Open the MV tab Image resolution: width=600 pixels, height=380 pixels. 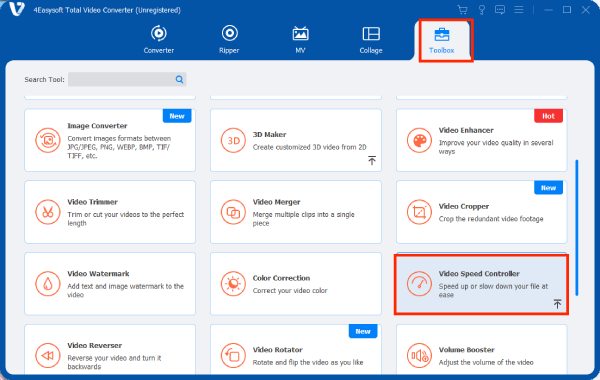[x=300, y=40]
